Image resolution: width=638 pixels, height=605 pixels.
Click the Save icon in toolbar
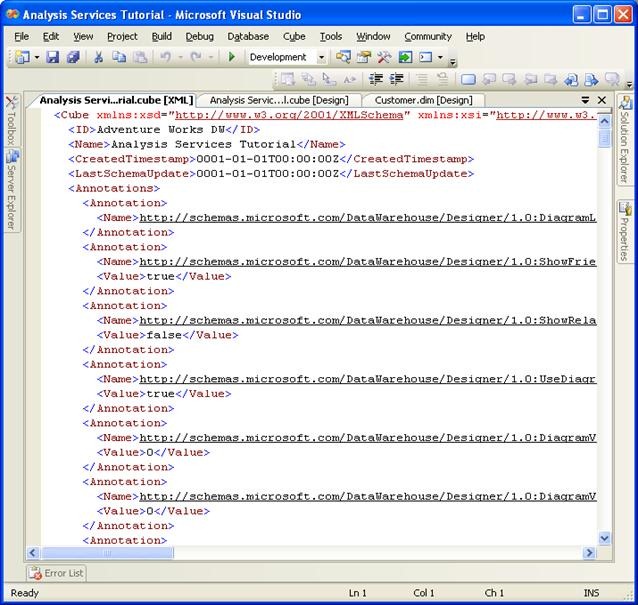(x=53, y=58)
